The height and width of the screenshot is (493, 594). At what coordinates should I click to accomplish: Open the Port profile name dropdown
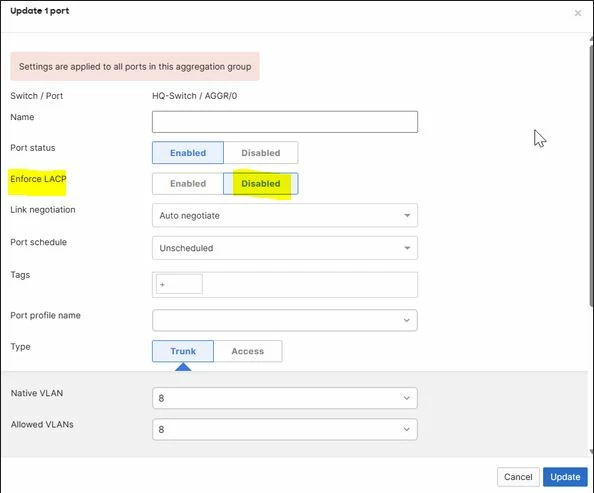click(285, 320)
